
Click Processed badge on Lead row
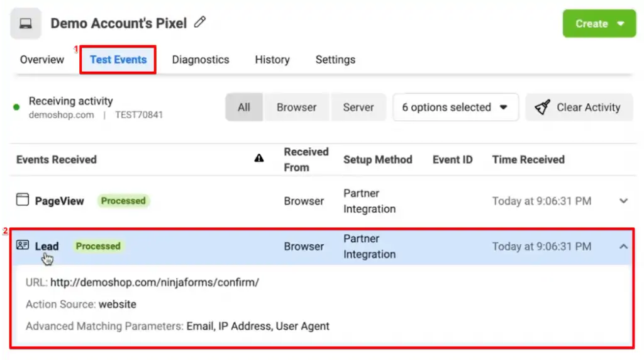pos(98,245)
